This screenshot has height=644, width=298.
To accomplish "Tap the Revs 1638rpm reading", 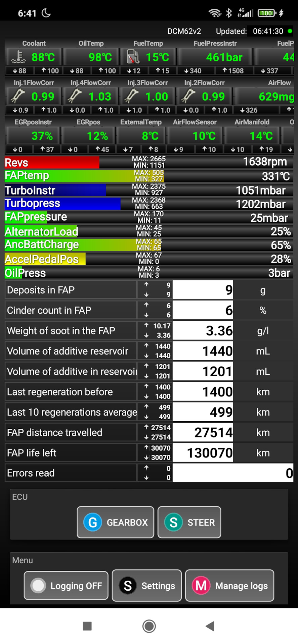I will coord(265,162).
